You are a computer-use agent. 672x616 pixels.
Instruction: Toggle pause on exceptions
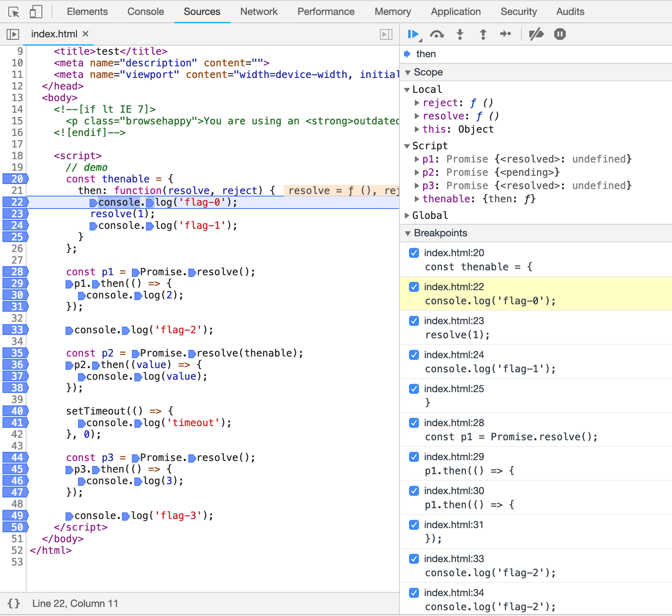[560, 34]
